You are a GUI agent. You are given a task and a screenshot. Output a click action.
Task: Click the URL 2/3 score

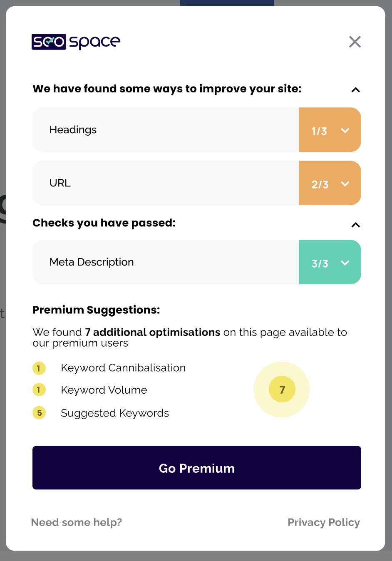(320, 184)
